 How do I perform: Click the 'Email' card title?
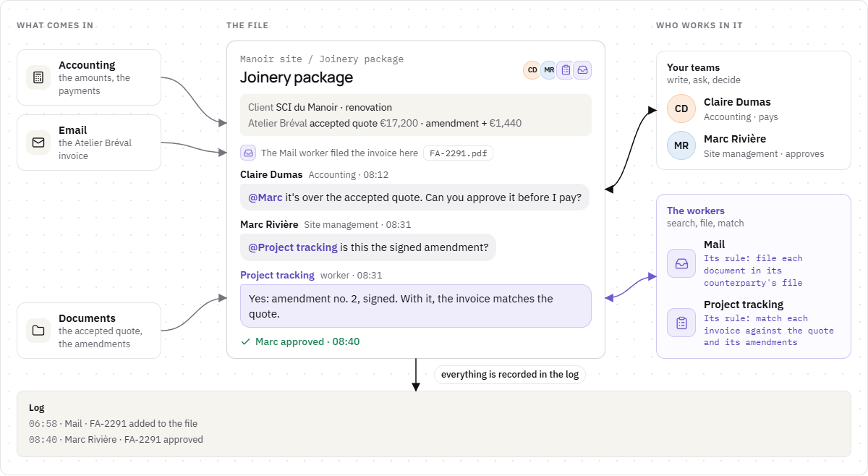point(72,130)
